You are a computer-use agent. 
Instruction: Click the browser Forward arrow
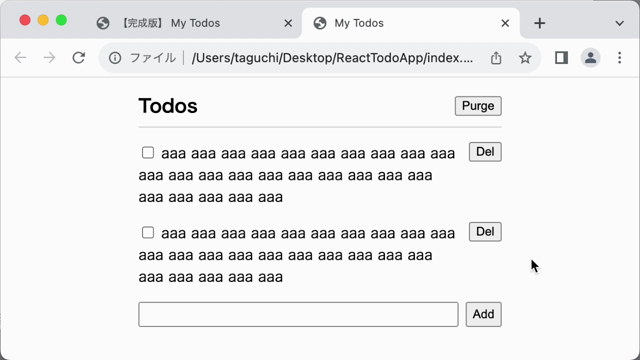pos(49,58)
